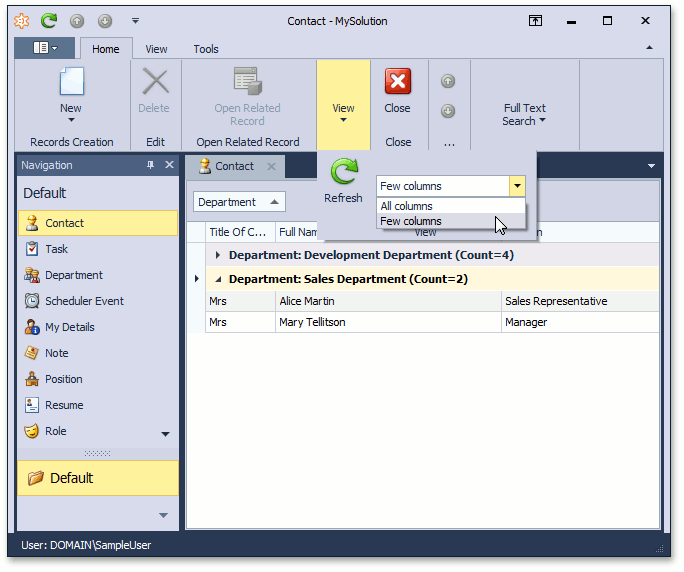Close the Navigation panel
The height and width of the screenshot is (572, 684).
[x=169, y=165]
